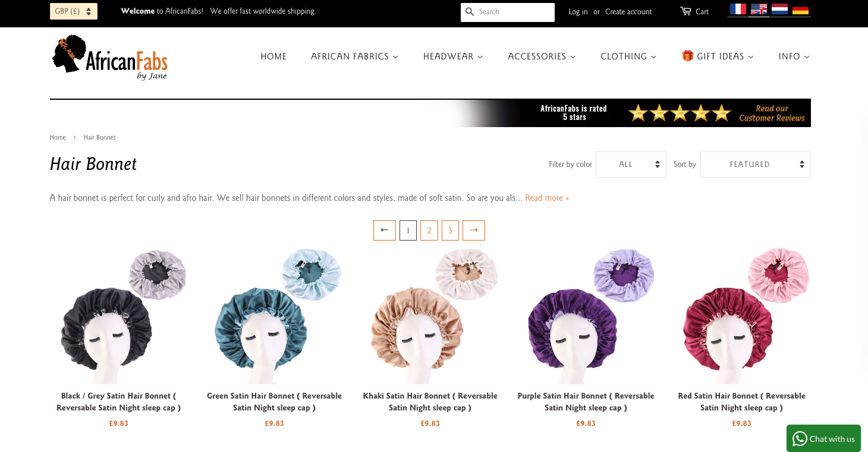The image size is (868, 452).
Task: Choose the German flag language icon
Action: pyautogui.click(x=800, y=10)
